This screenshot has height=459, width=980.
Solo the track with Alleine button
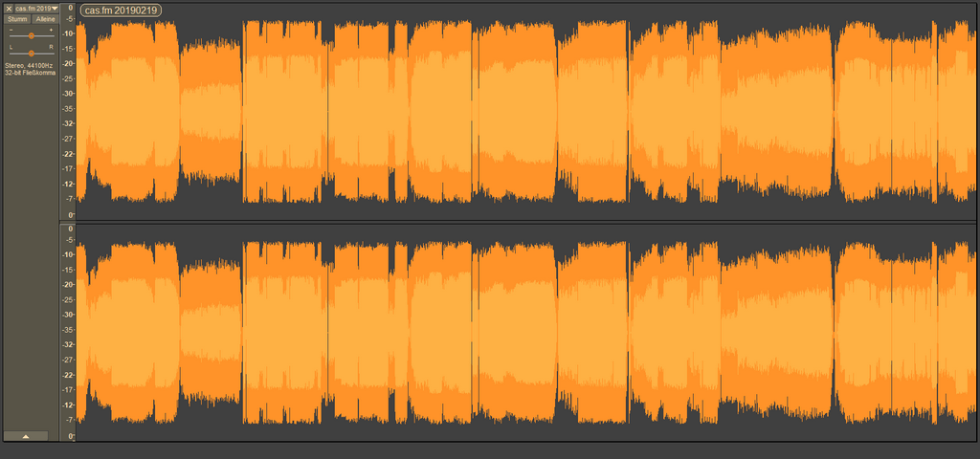[45, 19]
